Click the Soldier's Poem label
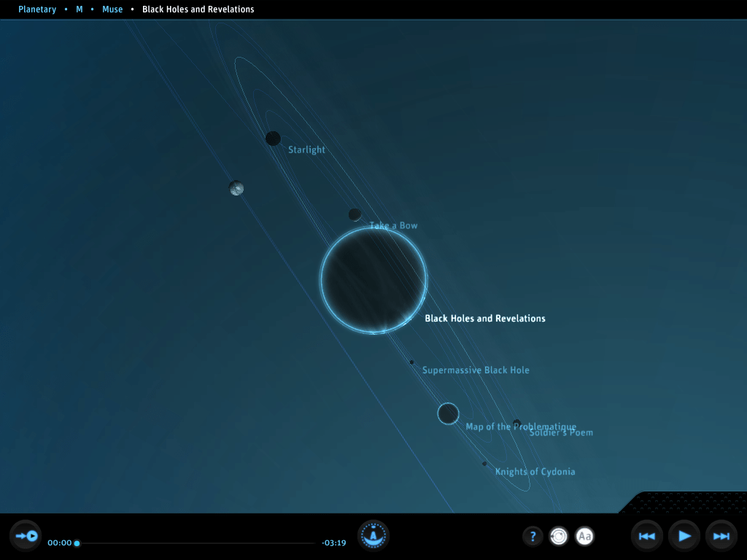747x560 pixels. click(x=561, y=432)
